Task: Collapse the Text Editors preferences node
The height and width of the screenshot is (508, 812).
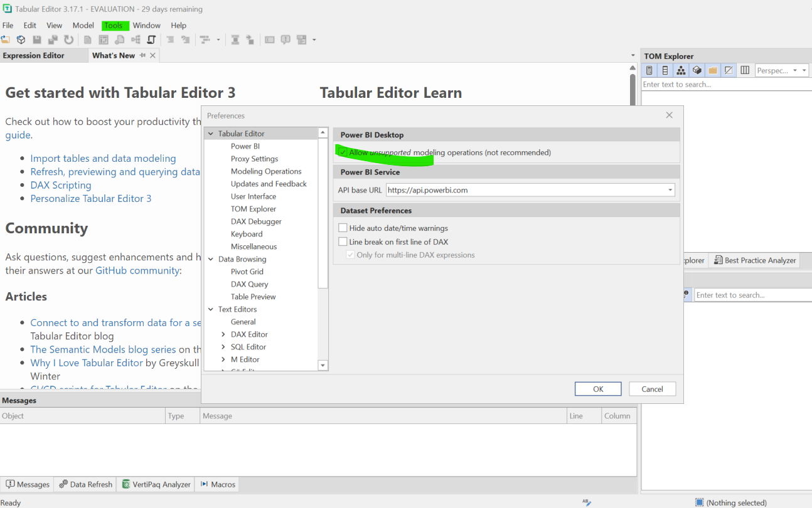Action: 211,309
